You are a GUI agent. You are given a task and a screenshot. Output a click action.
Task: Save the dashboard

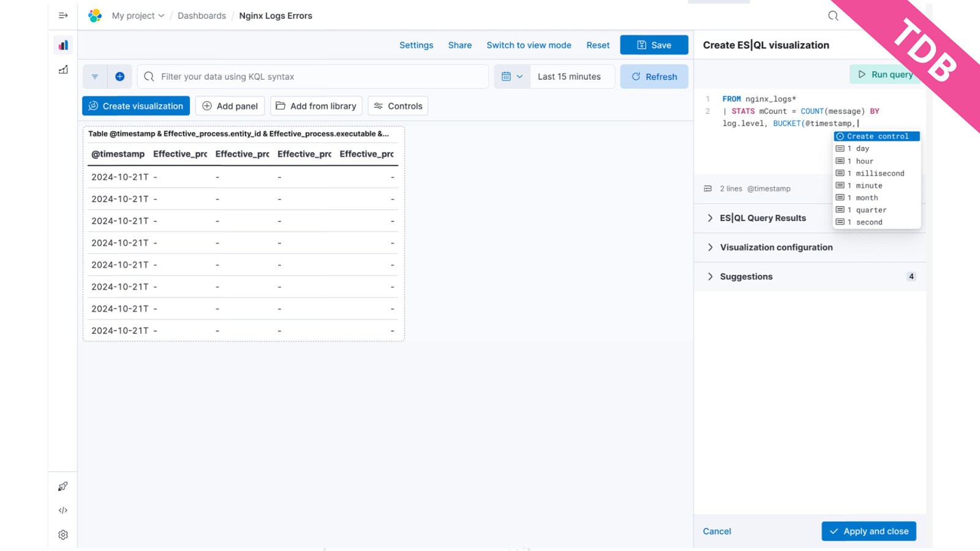coord(654,45)
